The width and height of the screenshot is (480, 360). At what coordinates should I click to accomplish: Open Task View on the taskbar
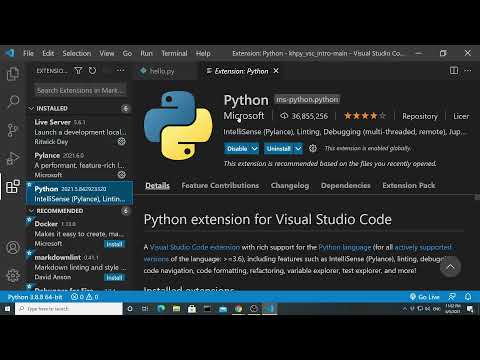[x=145, y=309]
